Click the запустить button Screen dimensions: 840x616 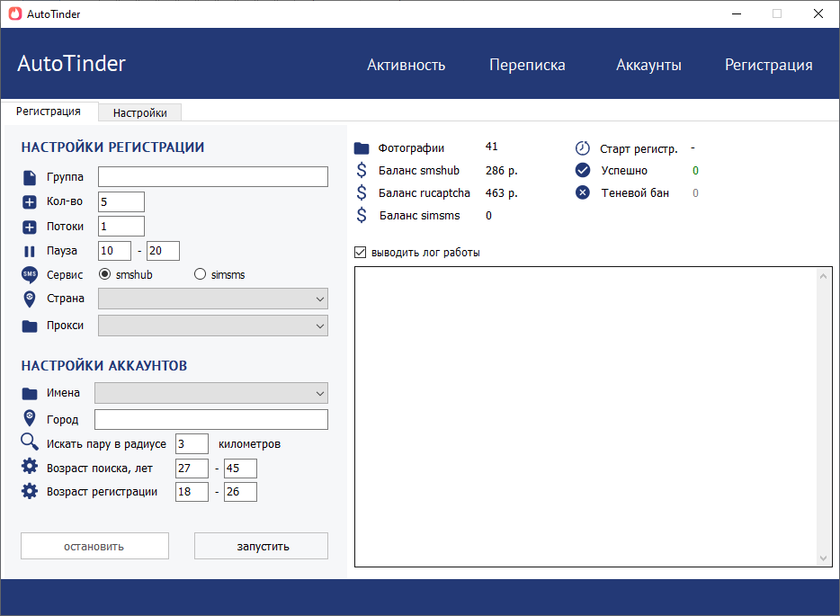[261, 546]
